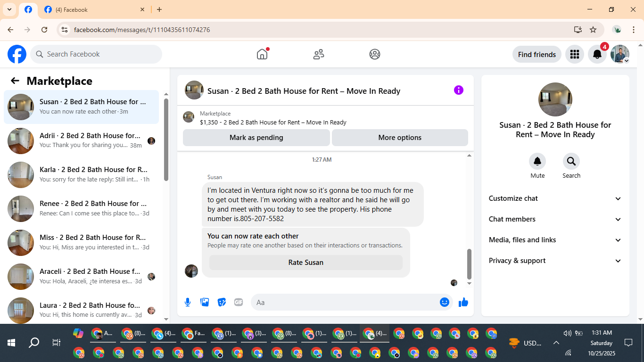This screenshot has width=644, height=362.
Task: Click the chat header title with Susan
Action: [x=304, y=91]
